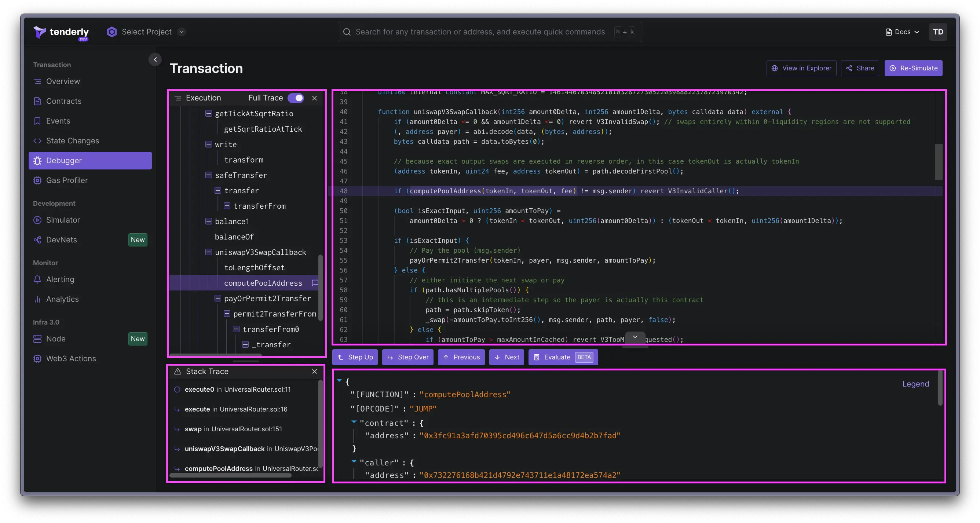This screenshot has width=980, height=523.
Task: Click the DevNets icon
Action: pos(37,239)
